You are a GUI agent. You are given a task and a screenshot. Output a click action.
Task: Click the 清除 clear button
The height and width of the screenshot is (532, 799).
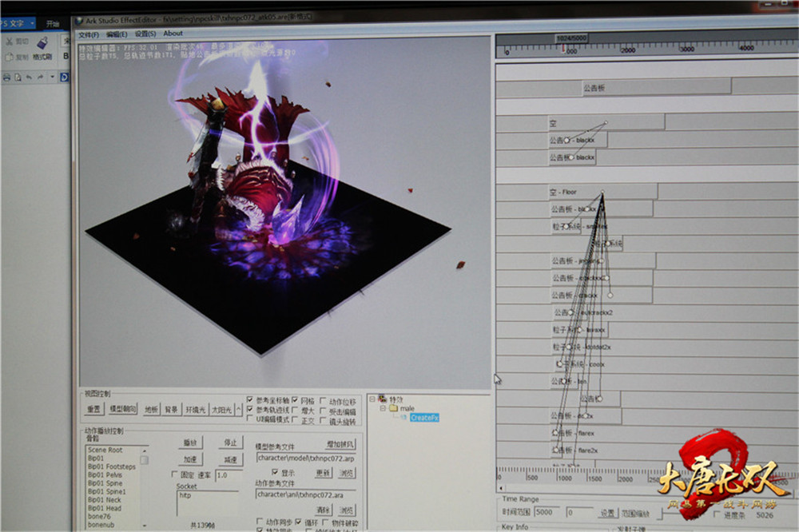pos(323,510)
